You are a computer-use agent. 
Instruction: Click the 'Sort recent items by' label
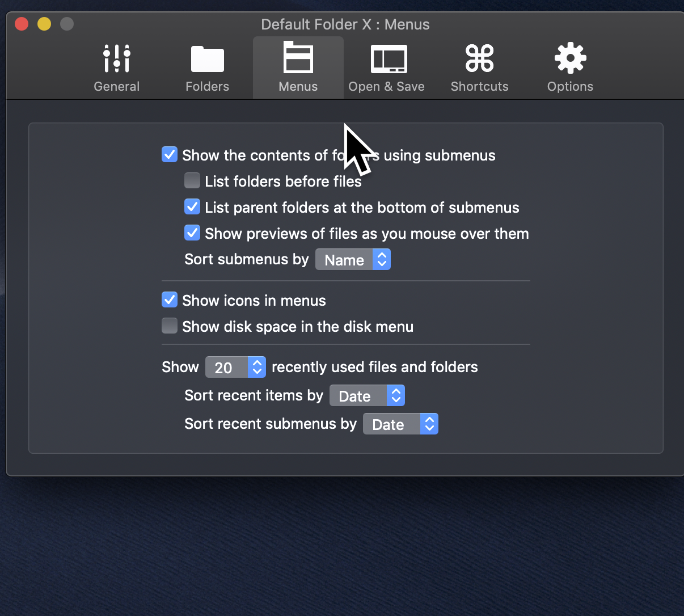(254, 395)
